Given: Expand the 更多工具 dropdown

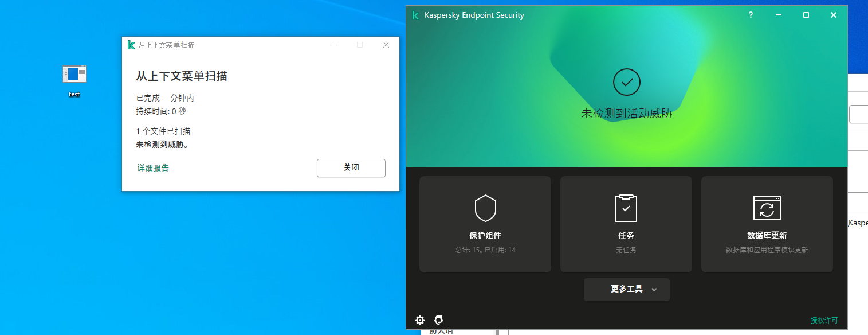Looking at the screenshot, I should (x=627, y=290).
